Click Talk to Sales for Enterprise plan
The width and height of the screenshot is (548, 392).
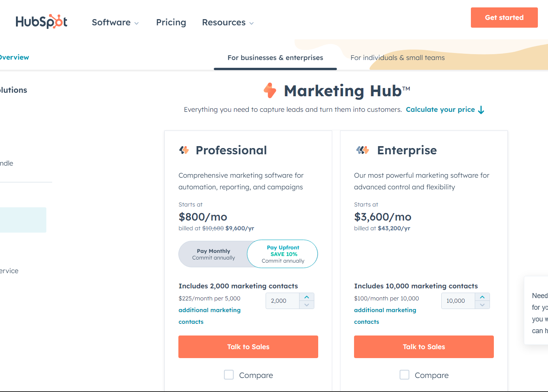[424, 347]
